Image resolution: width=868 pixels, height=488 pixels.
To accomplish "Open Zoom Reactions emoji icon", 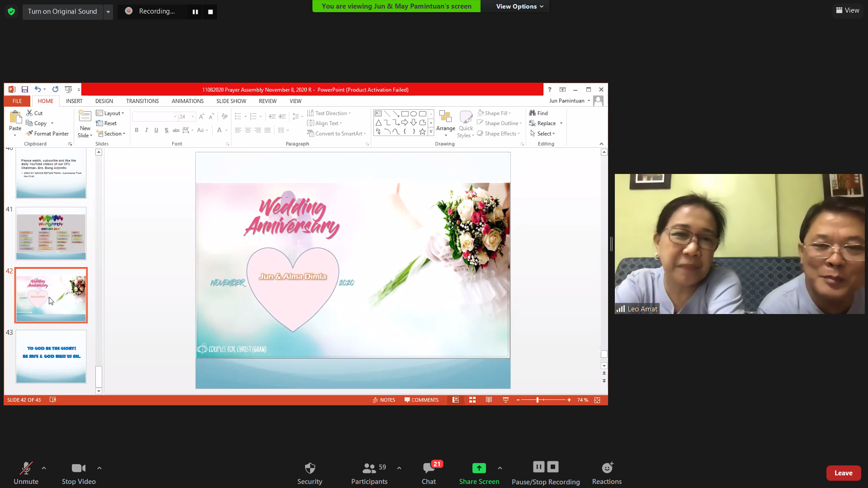I will coord(607,468).
